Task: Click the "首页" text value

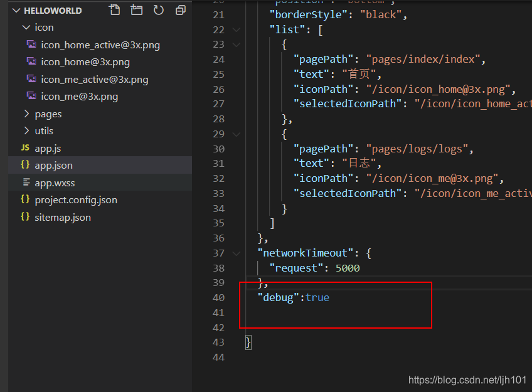Action: tap(359, 74)
